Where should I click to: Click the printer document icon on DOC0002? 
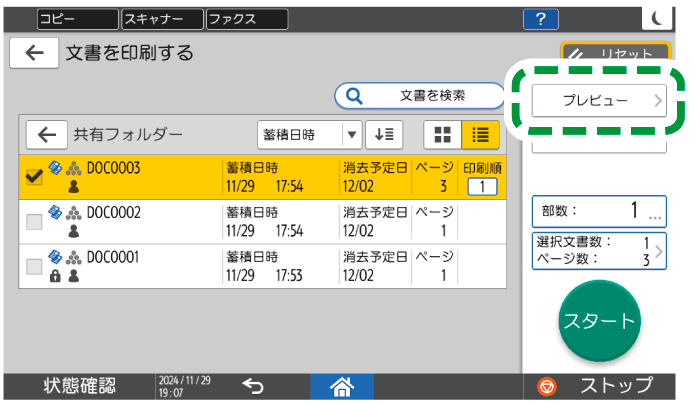55,212
